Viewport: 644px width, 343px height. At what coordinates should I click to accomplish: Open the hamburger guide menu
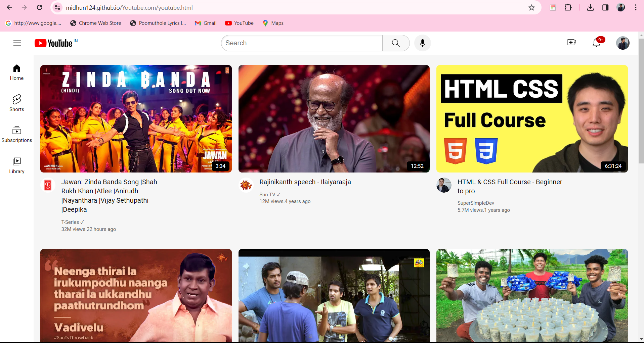click(17, 43)
